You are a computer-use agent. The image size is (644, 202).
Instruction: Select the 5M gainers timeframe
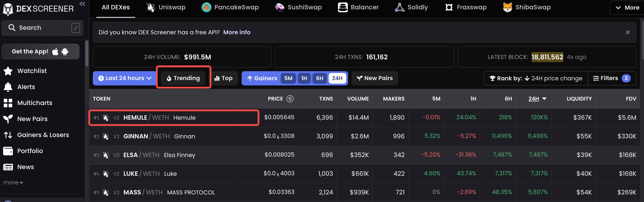coord(288,78)
